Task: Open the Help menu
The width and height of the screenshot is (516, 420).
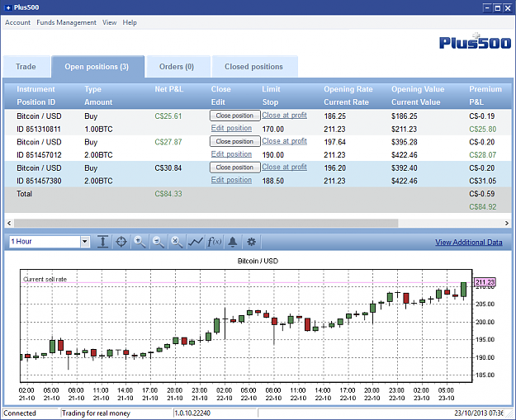Action: 130,22
